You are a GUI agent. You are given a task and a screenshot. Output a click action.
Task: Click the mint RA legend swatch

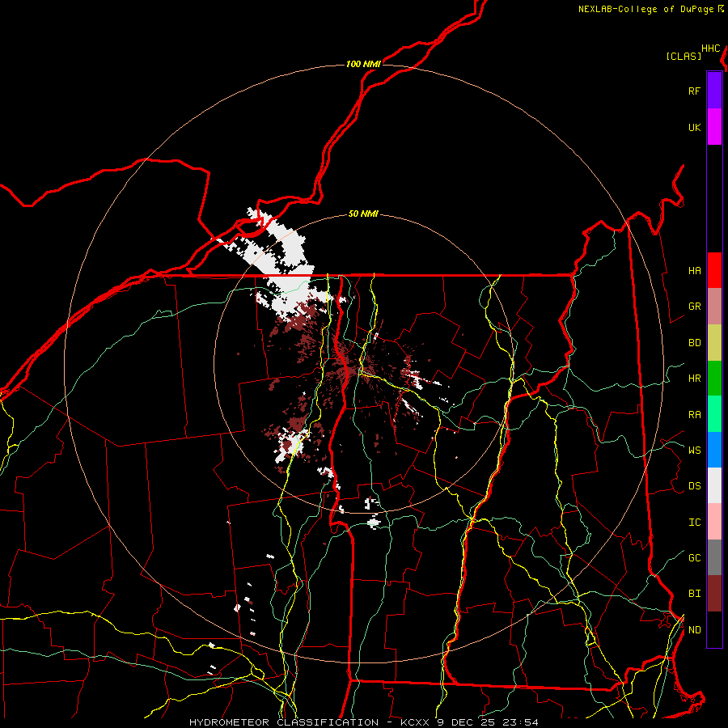[x=714, y=414]
